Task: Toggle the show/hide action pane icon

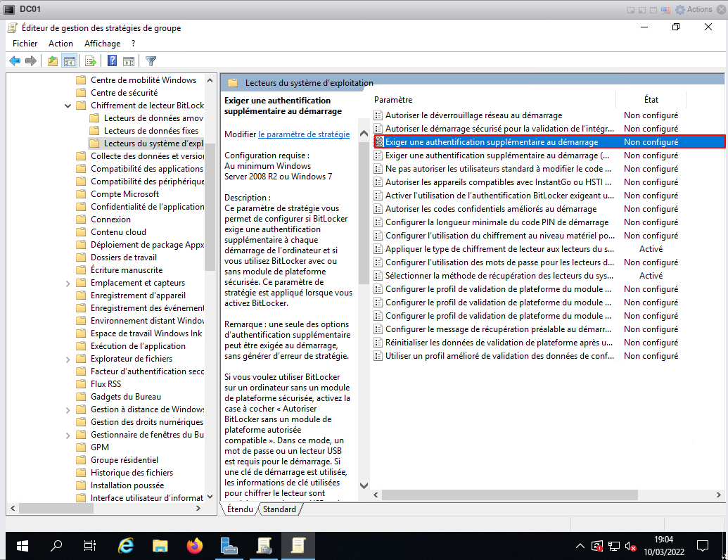Action: 129,61
